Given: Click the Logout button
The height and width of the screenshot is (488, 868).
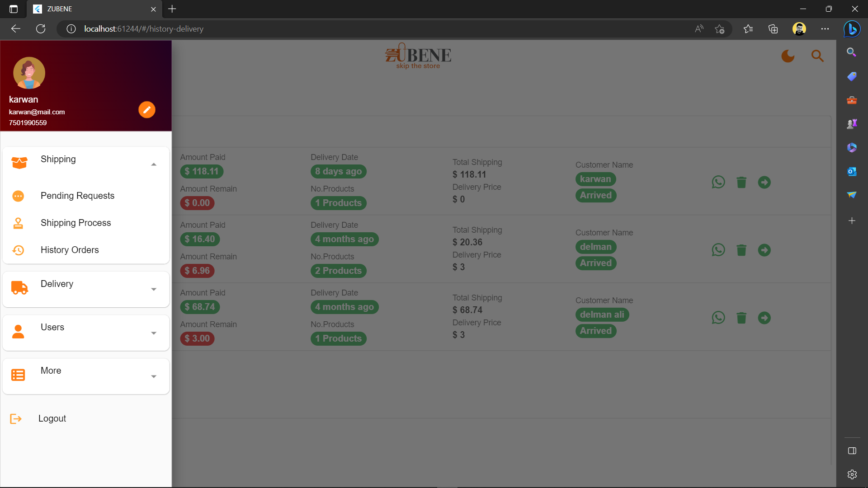Looking at the screenshot, I should pyautogui.click(x=52, y=418).
